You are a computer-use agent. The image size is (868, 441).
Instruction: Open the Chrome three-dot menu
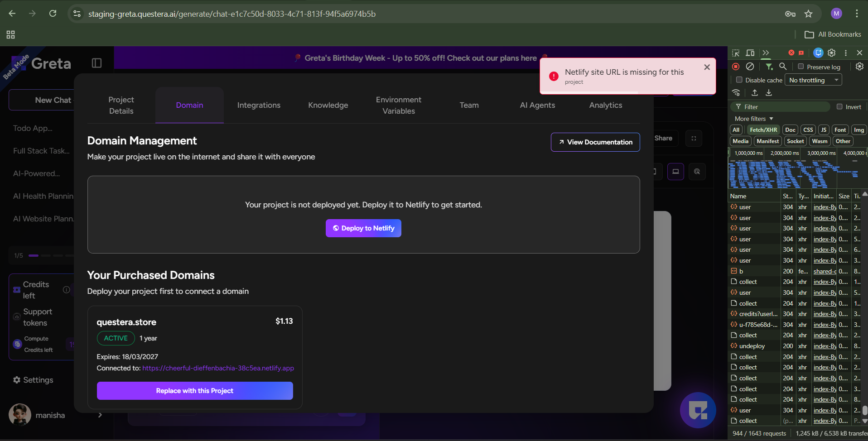pyautogui.click(x=857, y=14)
